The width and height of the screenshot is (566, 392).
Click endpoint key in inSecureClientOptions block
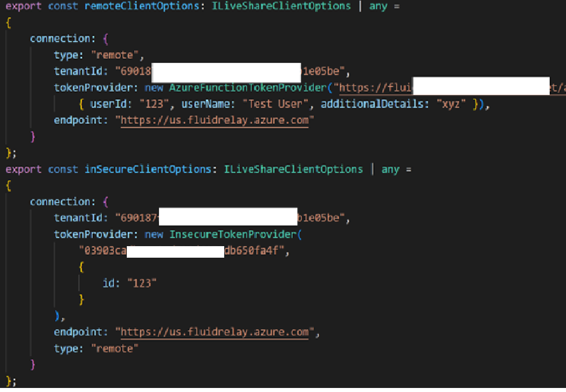coord(78,332)
